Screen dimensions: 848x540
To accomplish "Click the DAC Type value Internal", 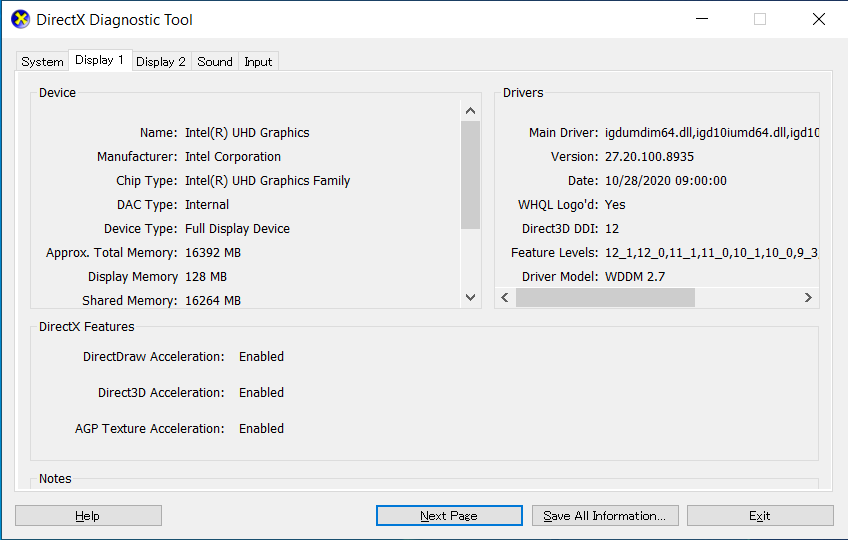I will pos(207,205).
